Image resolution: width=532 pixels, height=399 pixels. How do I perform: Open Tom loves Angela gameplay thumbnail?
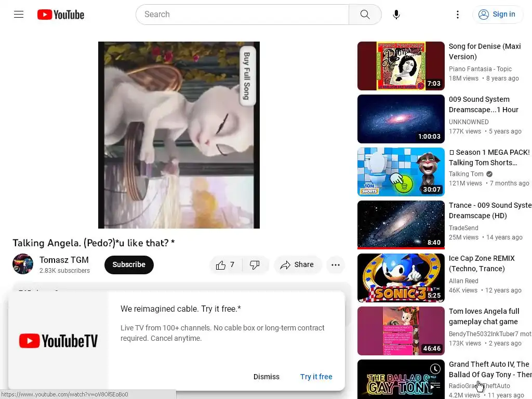[401, 331]
